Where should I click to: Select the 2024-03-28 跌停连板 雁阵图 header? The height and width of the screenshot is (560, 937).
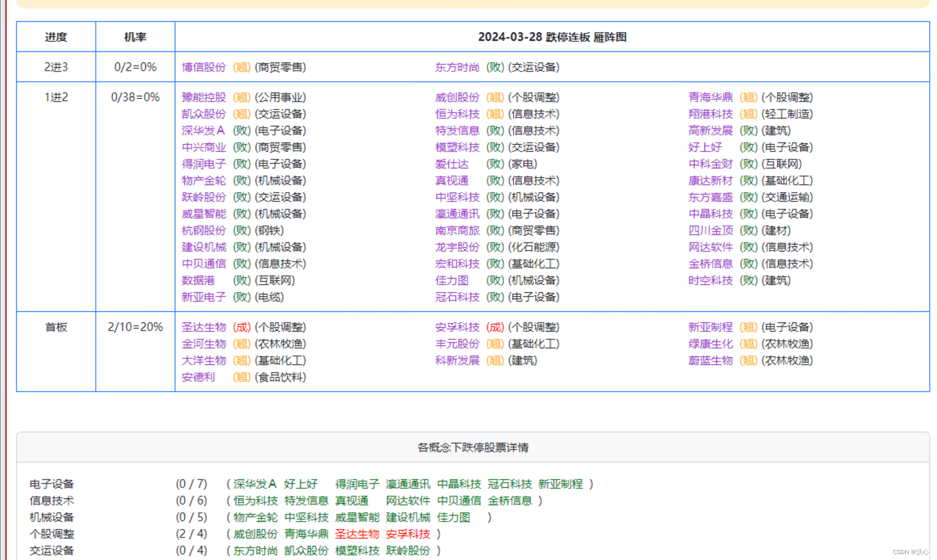(552, 37)
